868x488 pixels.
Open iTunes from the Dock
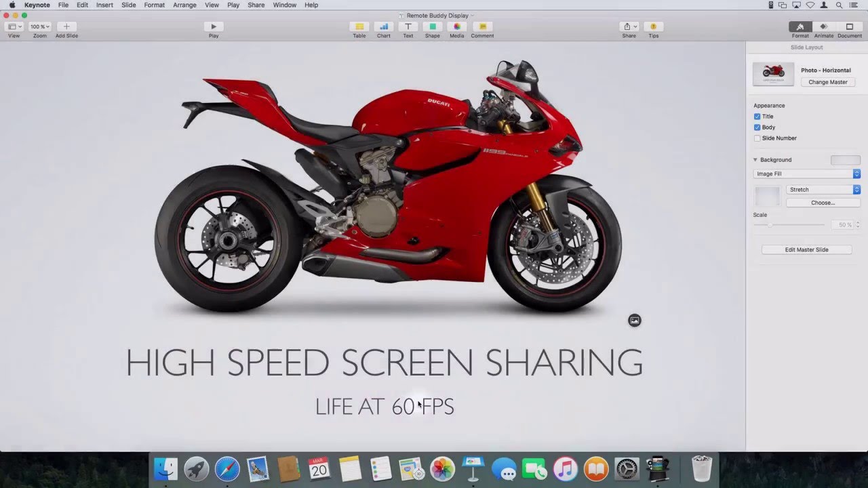(x=565, y=469)
